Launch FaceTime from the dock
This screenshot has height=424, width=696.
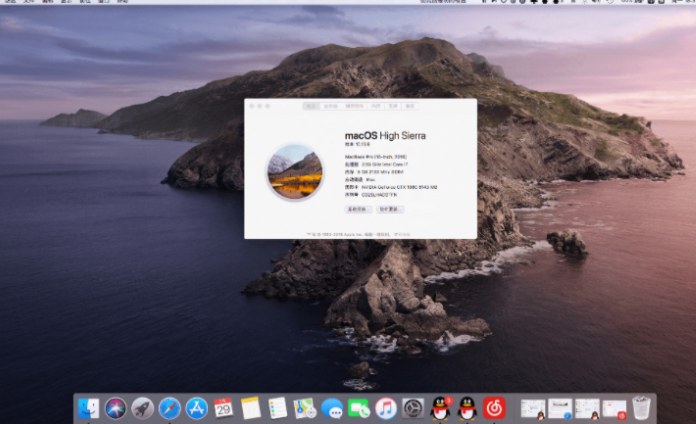359,408
